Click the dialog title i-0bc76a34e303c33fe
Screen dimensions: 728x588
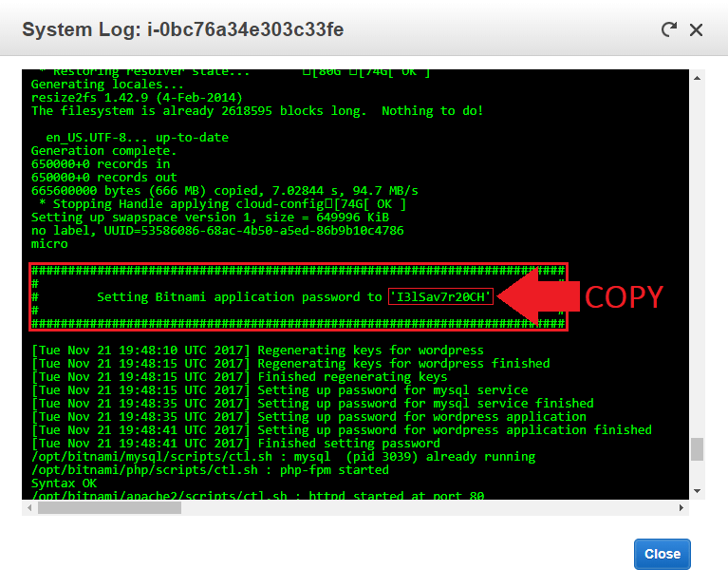245,29
